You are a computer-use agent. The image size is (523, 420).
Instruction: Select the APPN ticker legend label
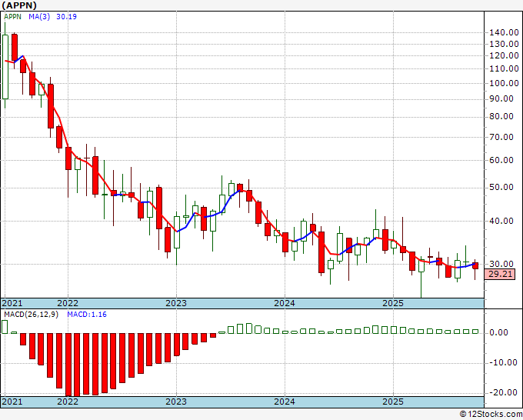point(12,16)
